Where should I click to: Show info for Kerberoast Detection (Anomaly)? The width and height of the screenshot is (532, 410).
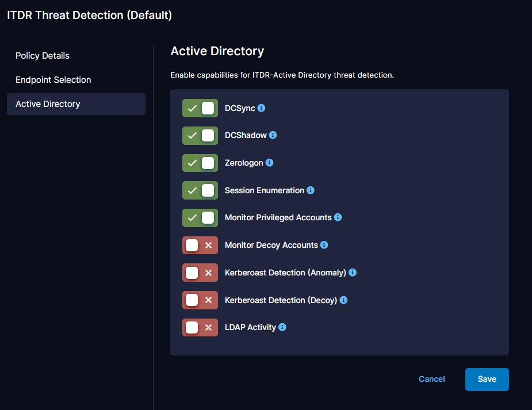click(x=353, y=273)
